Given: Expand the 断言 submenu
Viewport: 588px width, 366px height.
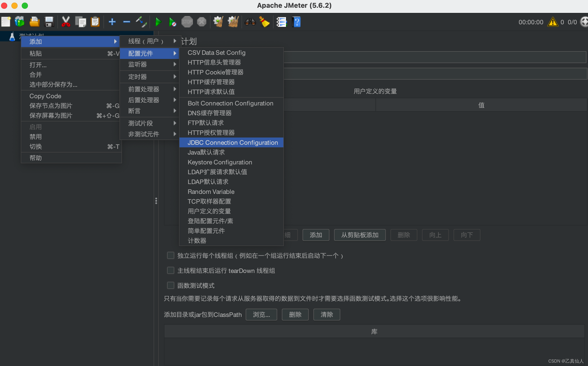Looking at the screenshot, I should click(x=149, y=111).
